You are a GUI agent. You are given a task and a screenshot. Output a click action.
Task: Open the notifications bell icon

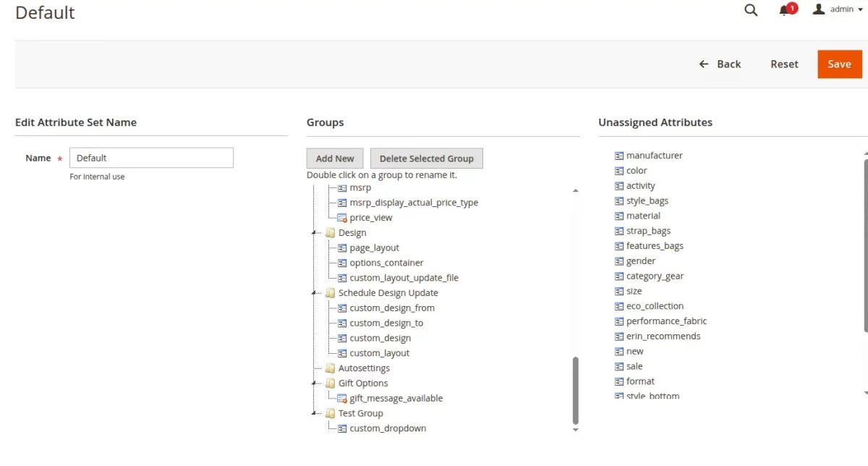click(x=785, y=10)
